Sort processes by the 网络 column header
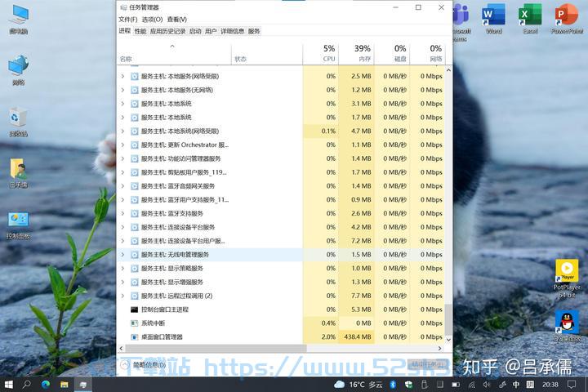This screenshot has width=588, height=392. pyautogui.click(x=427, y=53)
